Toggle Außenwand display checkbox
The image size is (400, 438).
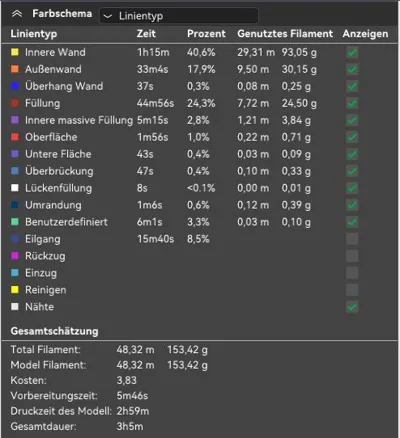coord(352,69)
